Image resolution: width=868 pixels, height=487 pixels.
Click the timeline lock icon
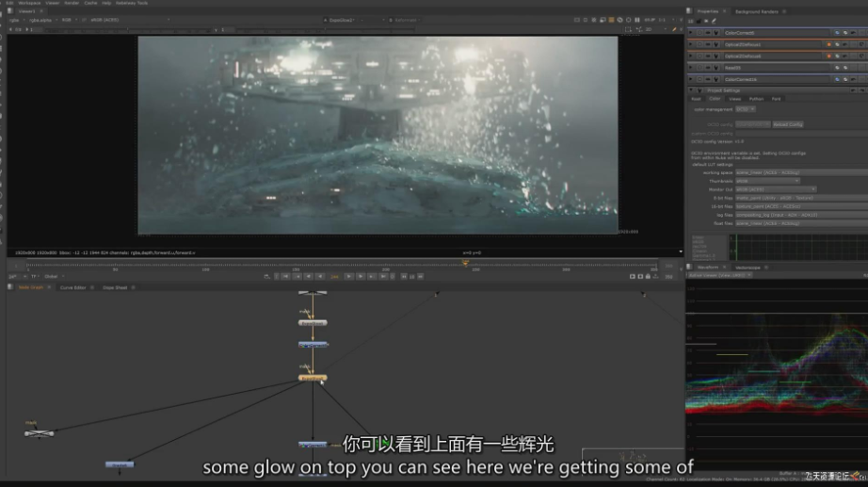coord(648,276)
